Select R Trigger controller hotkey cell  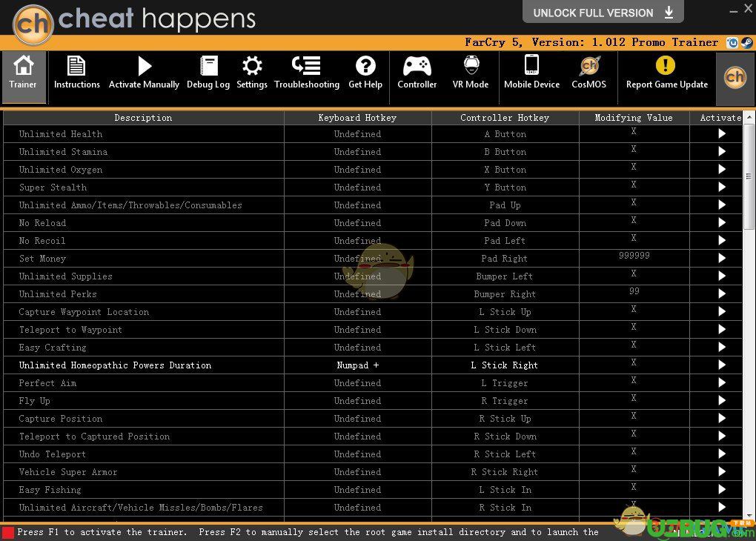coord(505,401)
